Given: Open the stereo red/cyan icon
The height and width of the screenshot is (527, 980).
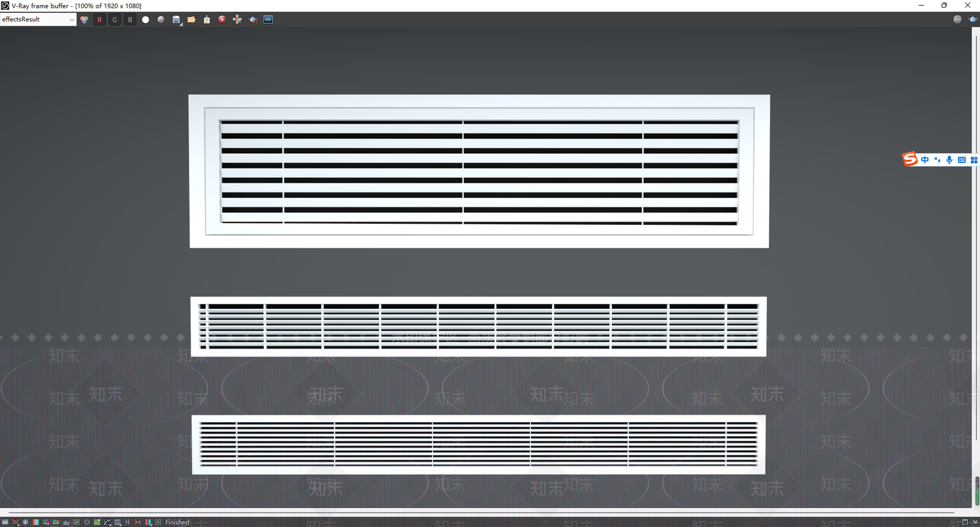Looking at the screenshot, I should click(x=148, y=522).
